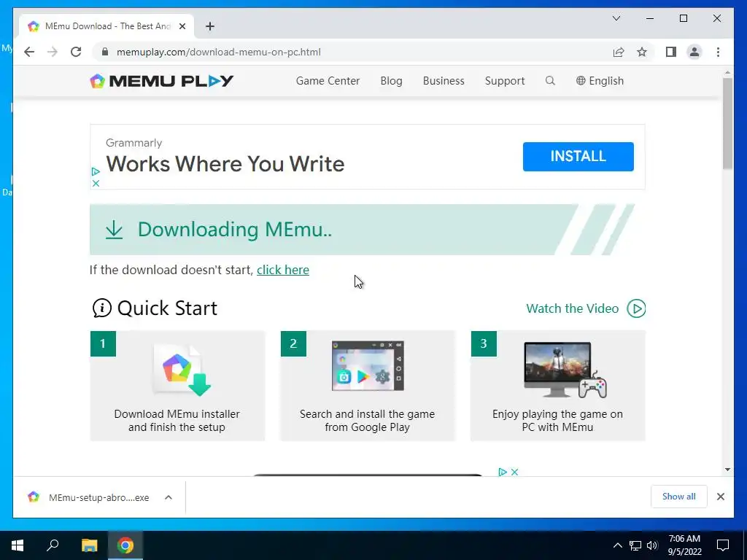Open the tab search chevron

click(616, 18)
